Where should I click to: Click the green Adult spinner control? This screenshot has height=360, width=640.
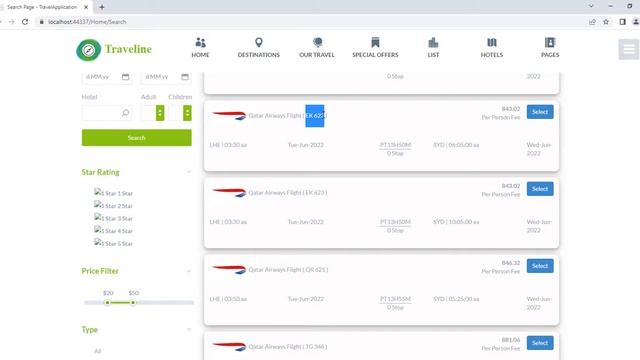click(160, 113)
